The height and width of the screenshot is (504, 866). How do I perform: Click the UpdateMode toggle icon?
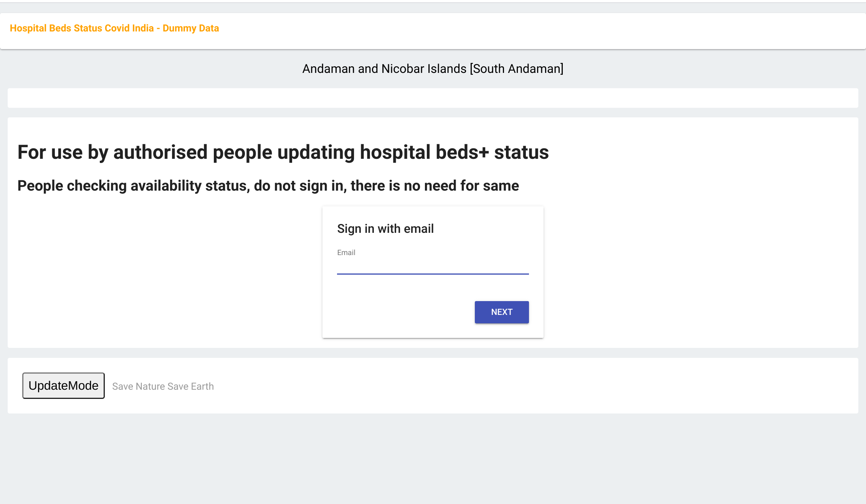pyautogui.click(x=64, y=386)
